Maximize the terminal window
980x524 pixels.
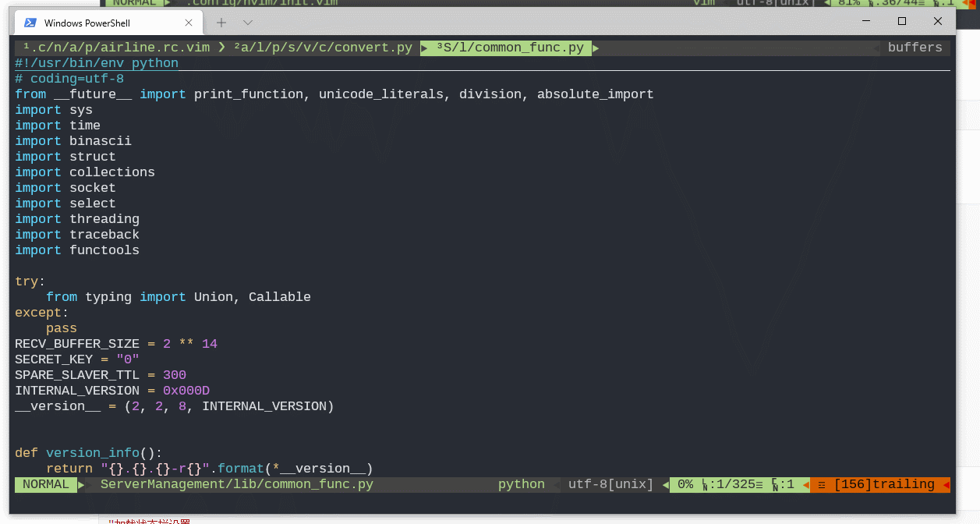(902, 22)
